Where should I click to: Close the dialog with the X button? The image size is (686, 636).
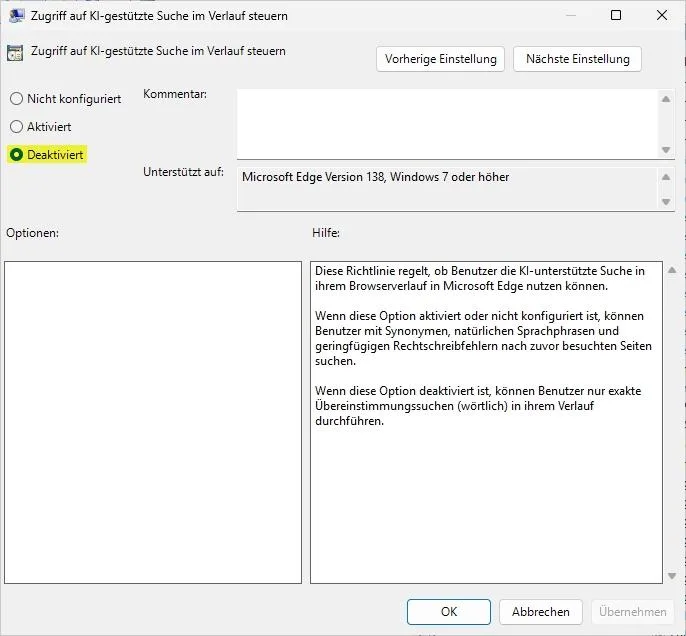(x=661, y=15)
